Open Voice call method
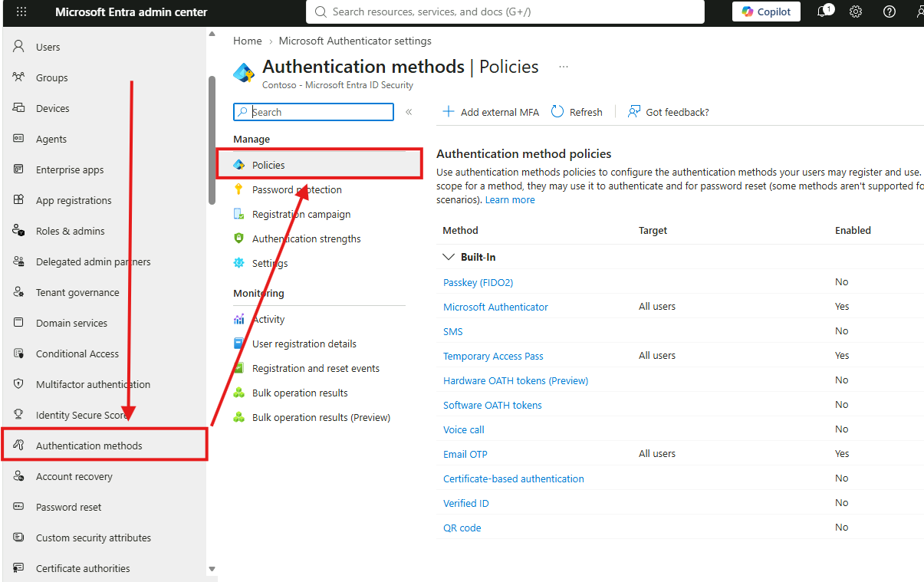924x582 pixels. click(x=464, y=429)
